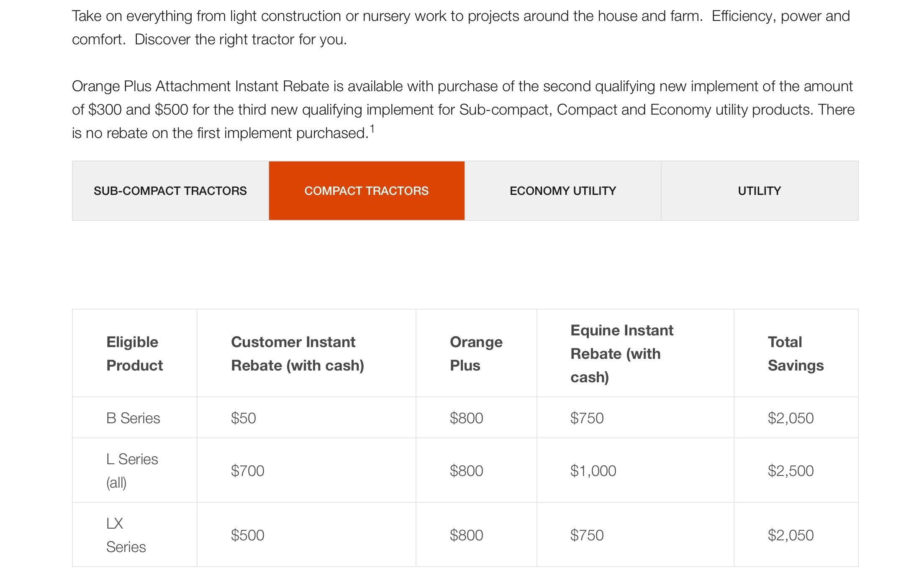
Task: Click the Orange Plus column header
Action: pos(476,353)
